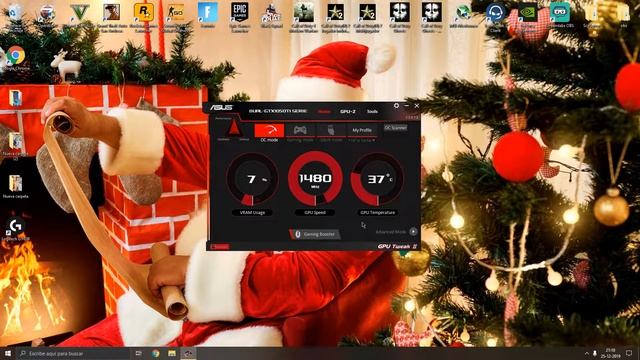
Task: Launch the OC Scanner button
Action: (x=396, y=128)
